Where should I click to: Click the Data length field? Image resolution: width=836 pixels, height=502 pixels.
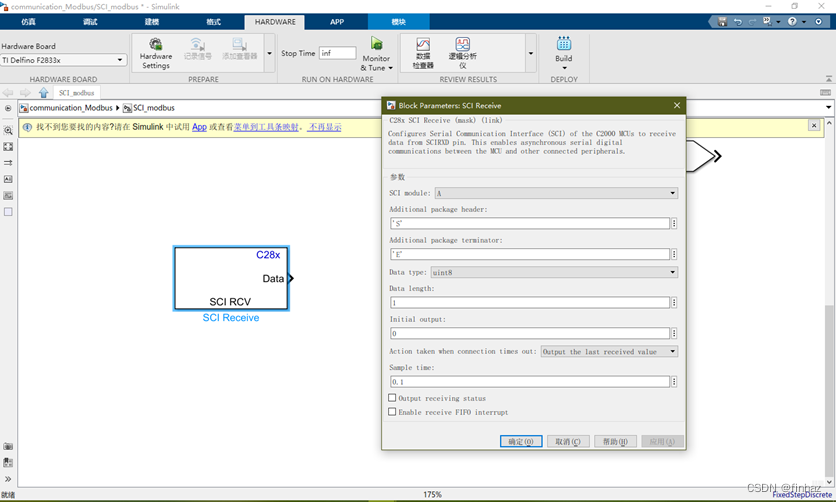point(529,303)
